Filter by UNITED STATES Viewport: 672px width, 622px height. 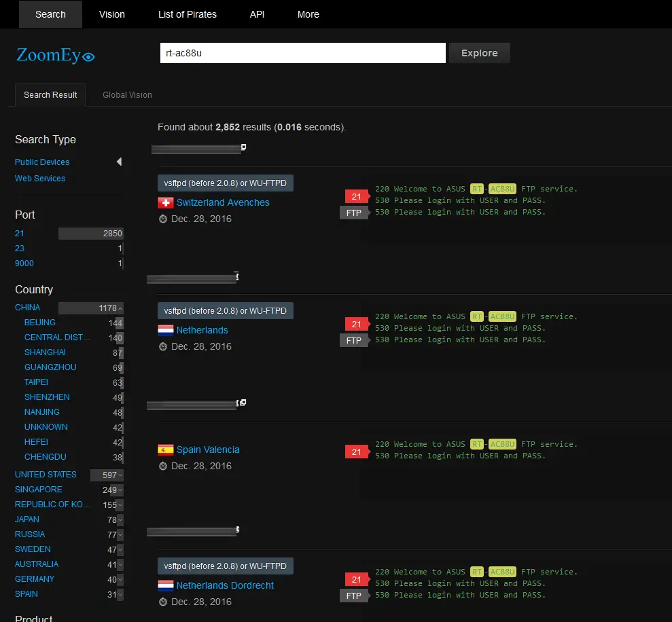tap(46, 475)
